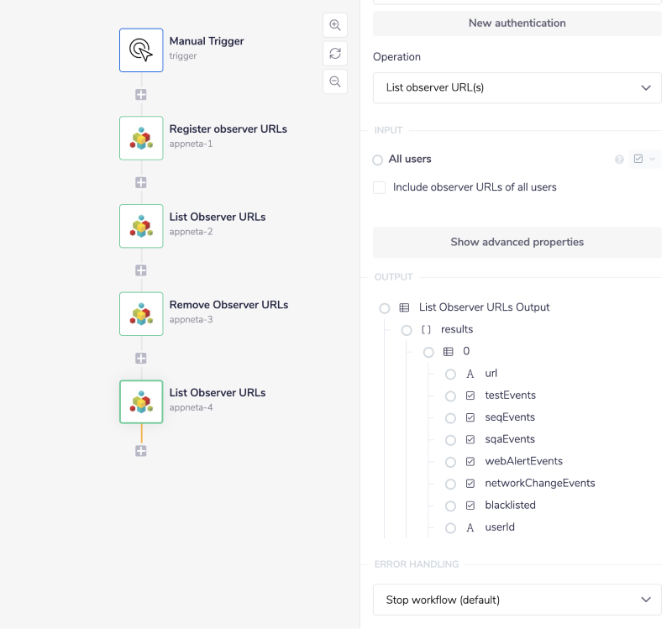Enable Include observer URLs of all users

pyautogui.click(x=379, y=187)
